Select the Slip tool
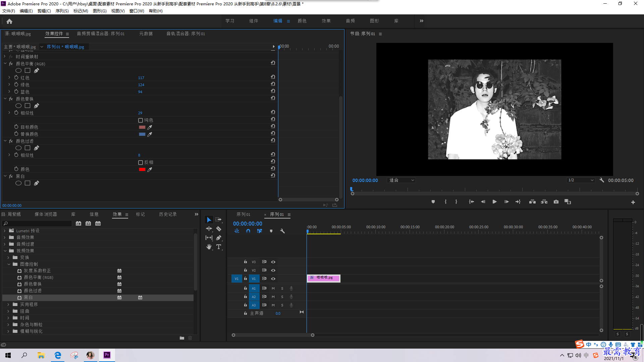 click(209, 238)
